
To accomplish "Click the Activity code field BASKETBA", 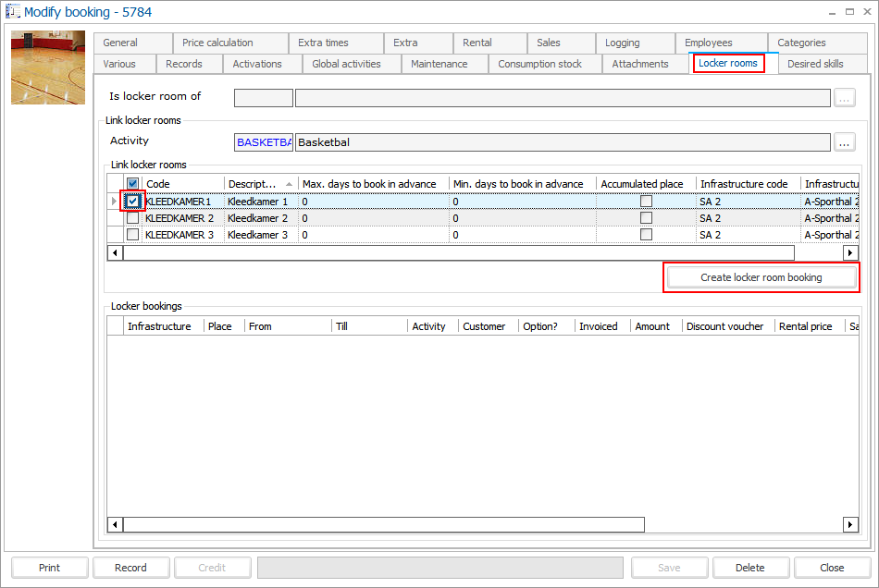I will [264, 142].
